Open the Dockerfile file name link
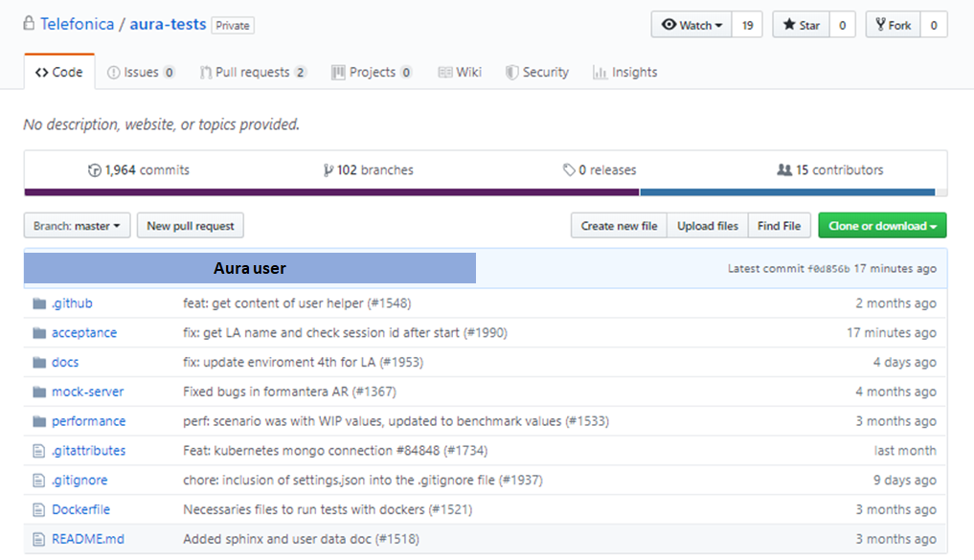The height and width of the screenshot is (560, 974). point(80,509)
